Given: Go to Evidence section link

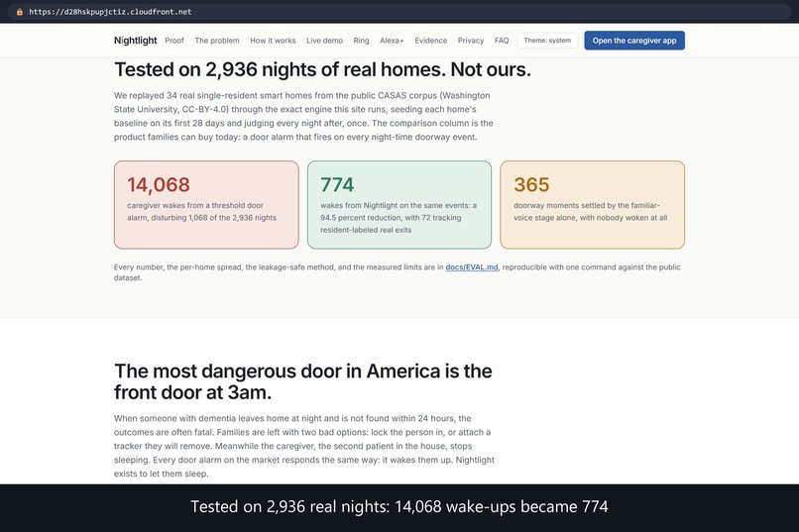Looking at the screenshot, I should tap(430, 41).
